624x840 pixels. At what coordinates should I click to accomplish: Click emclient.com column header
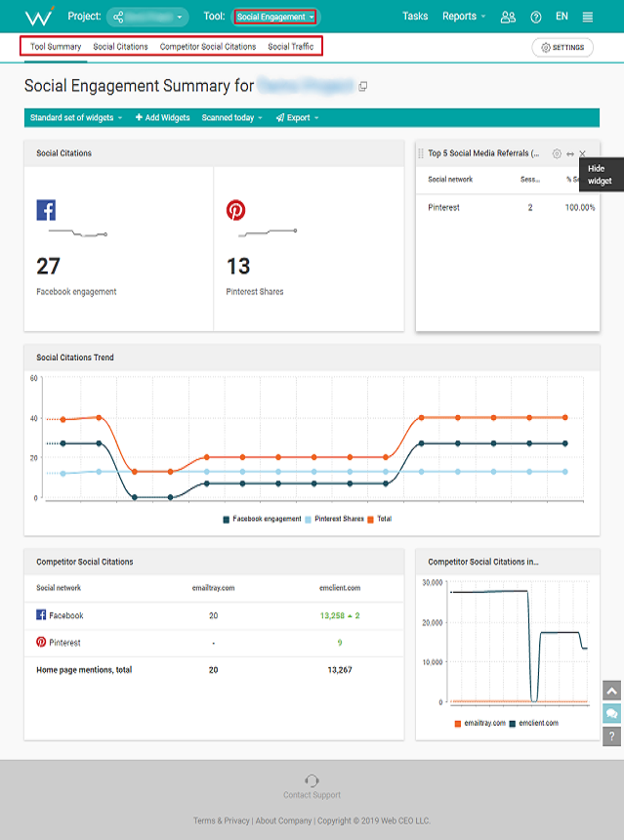click(x=340, y=588)
